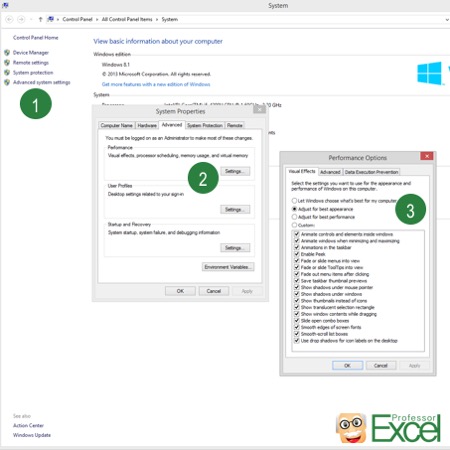
Task: Expand breadcrumb chevron after Control Panel
Action: [x=97, y=19]
